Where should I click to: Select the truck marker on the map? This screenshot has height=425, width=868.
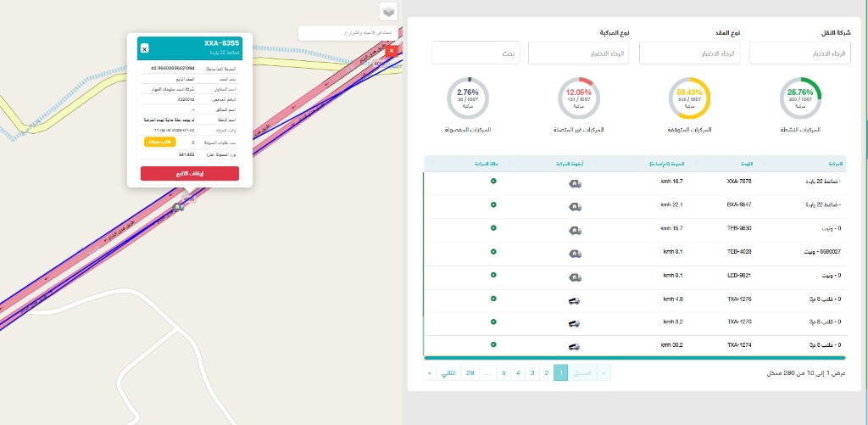[178, 207]
